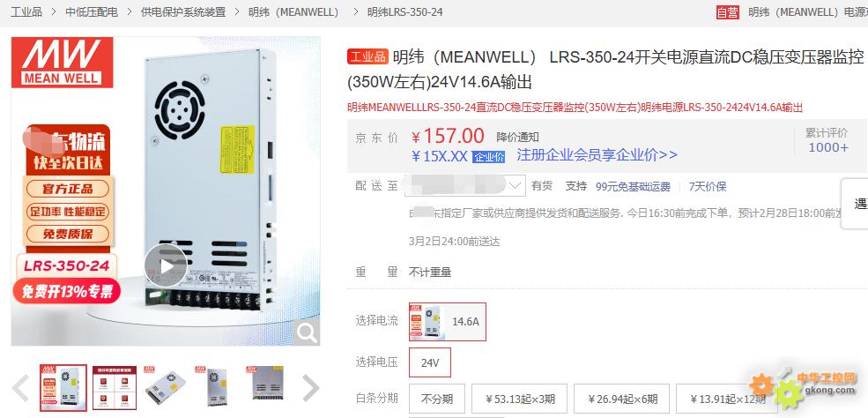Choose 不分期 installment option

click(x=437, y=399)
